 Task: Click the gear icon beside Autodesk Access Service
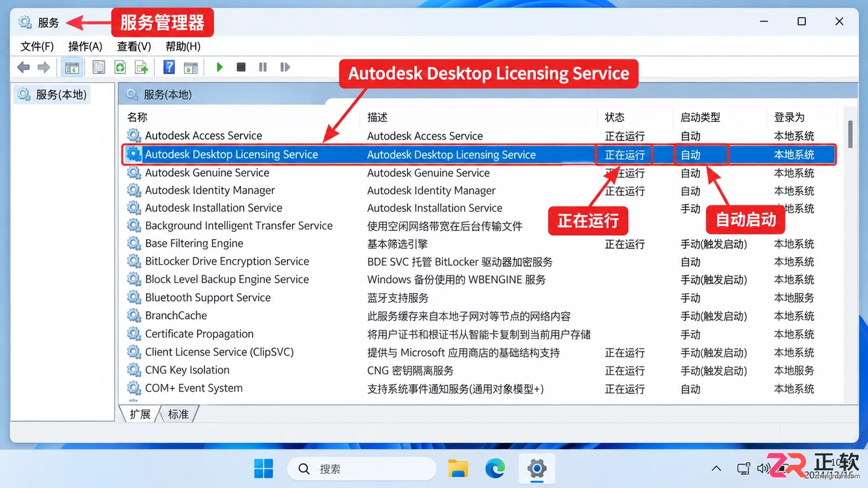tap(134, 136)
